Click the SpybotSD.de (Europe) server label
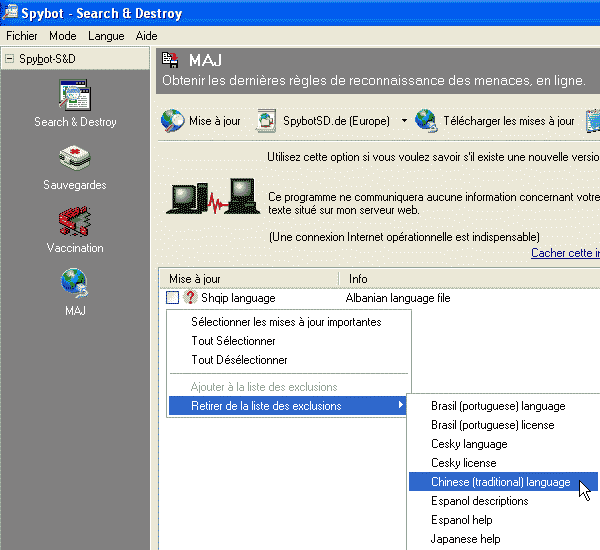The image size is (600, 550). click(336, 121)
